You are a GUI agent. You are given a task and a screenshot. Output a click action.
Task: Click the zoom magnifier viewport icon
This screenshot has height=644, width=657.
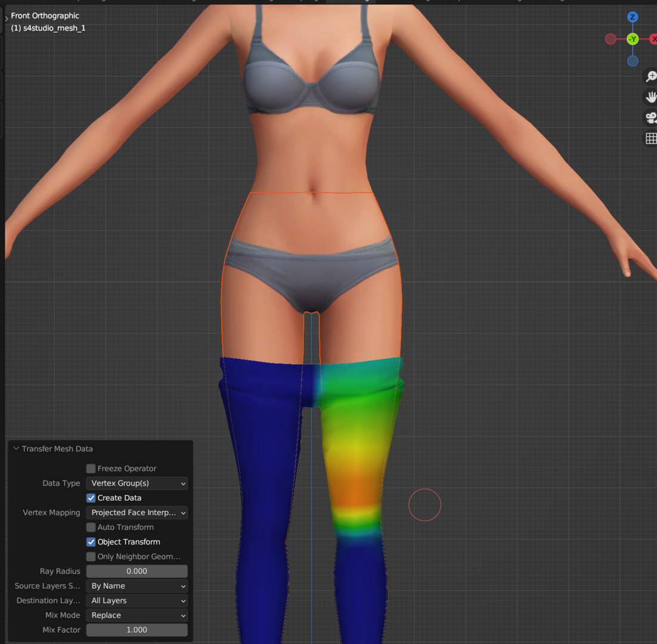click(x=650, y=77)
